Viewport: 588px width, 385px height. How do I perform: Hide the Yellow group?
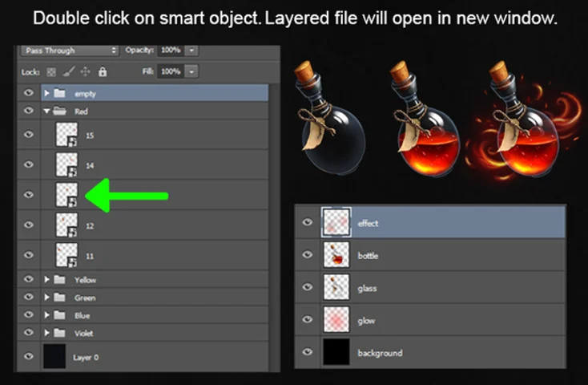pos(29,279)
